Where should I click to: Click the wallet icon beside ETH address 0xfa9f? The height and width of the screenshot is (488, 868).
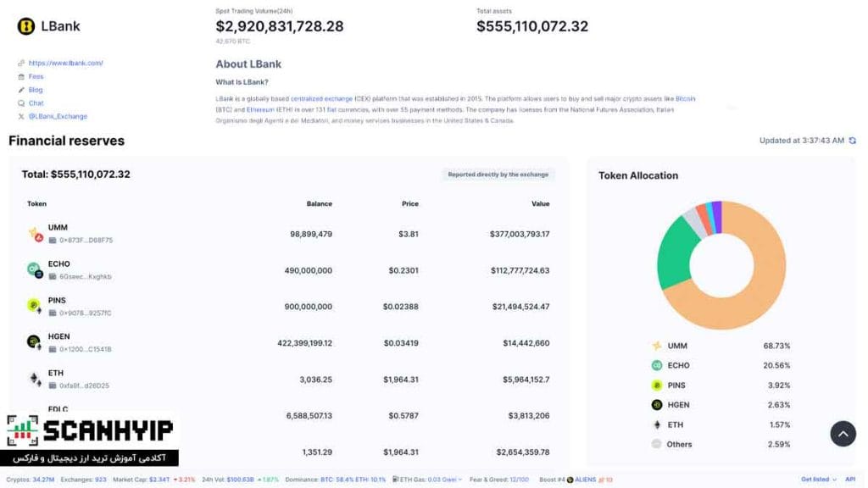pyautogui.click(x=53, y=385)
